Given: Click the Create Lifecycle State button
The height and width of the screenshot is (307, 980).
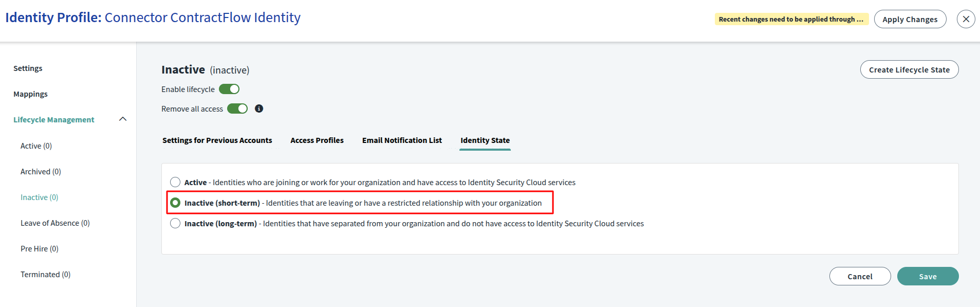Looking at the screenshot, I should (x=909, y=70).
